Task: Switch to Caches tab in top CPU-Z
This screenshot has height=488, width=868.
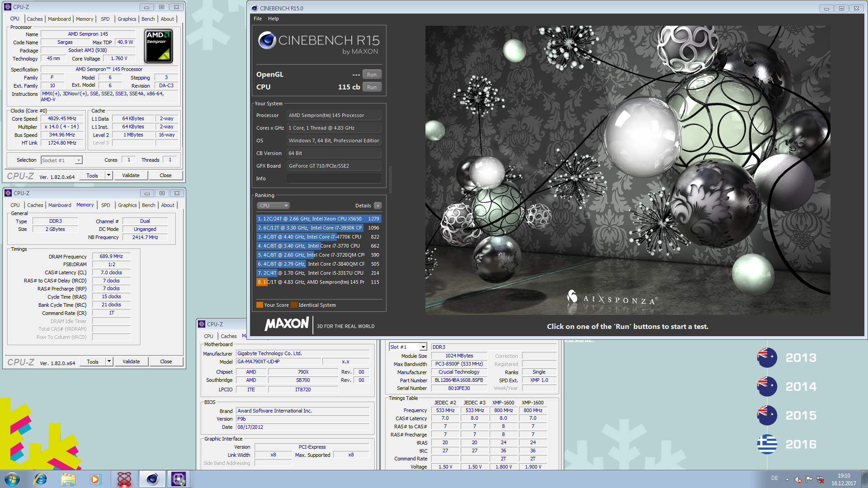Action: pyautogui.click(x=34, y=19)
